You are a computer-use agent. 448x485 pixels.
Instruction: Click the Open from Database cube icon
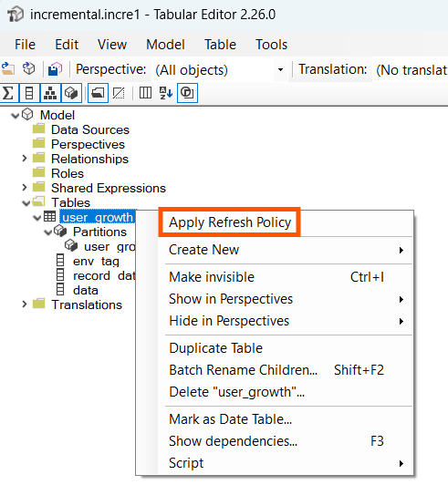click(29, 68)
